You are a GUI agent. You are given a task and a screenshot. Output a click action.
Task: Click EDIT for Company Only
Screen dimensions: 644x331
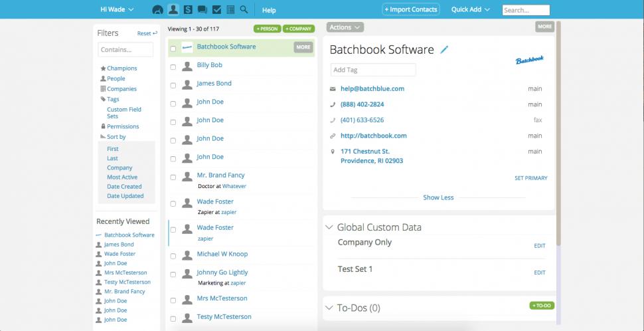[x=540, y=246]
